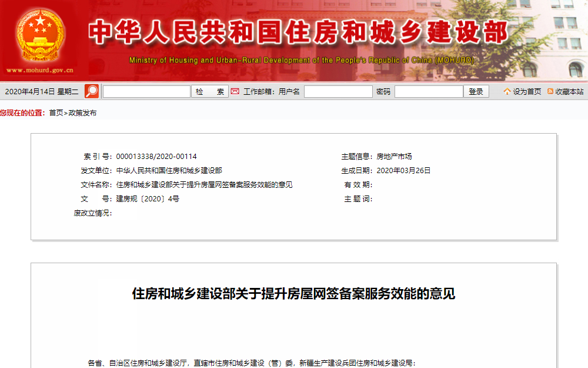
Task: Open the 收藏本站 link
Action: point(569,92)
